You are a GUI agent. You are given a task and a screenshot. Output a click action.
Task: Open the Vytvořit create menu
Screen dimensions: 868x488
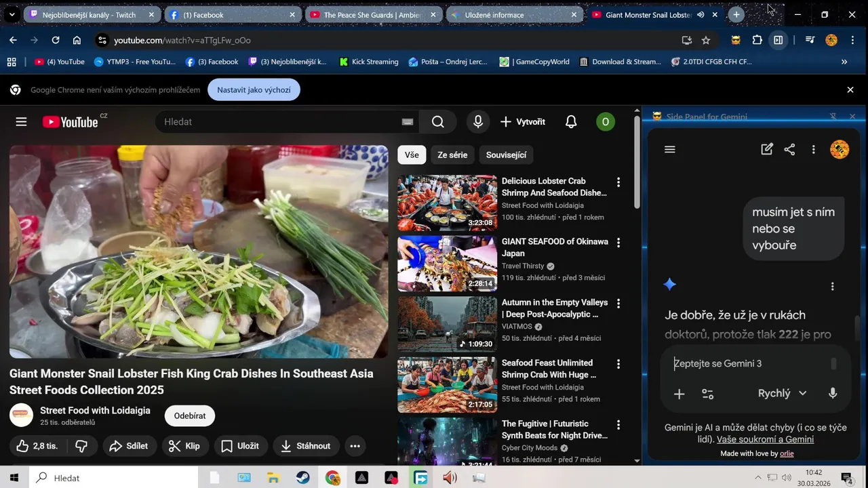pos(523,122)
